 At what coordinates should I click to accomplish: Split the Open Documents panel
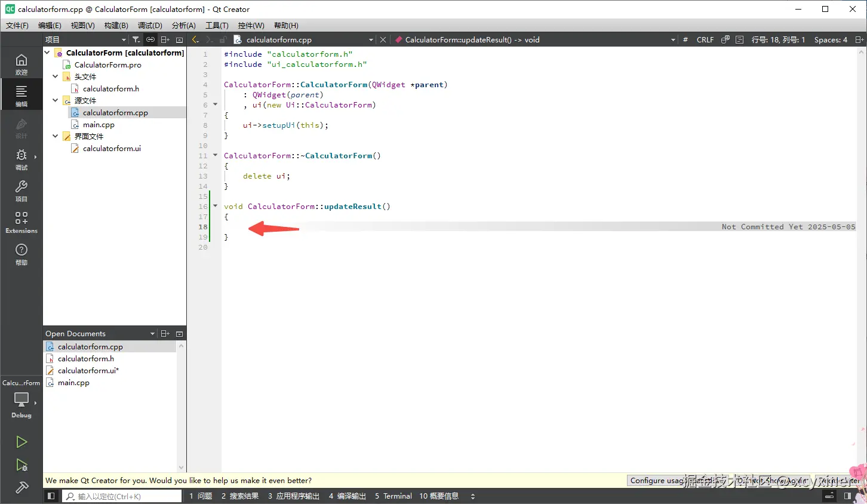[x=165, y=334]
